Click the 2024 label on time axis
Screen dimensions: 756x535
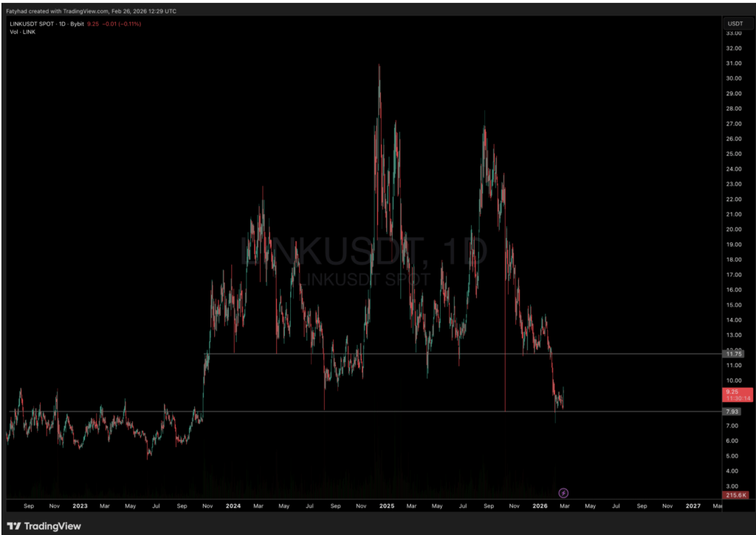tap(233, 506)
